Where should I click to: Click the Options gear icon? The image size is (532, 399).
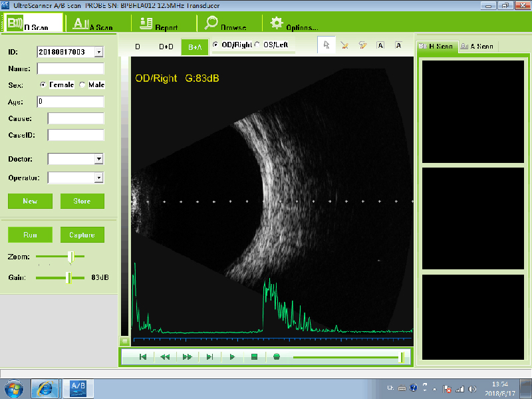click(277, 23)
